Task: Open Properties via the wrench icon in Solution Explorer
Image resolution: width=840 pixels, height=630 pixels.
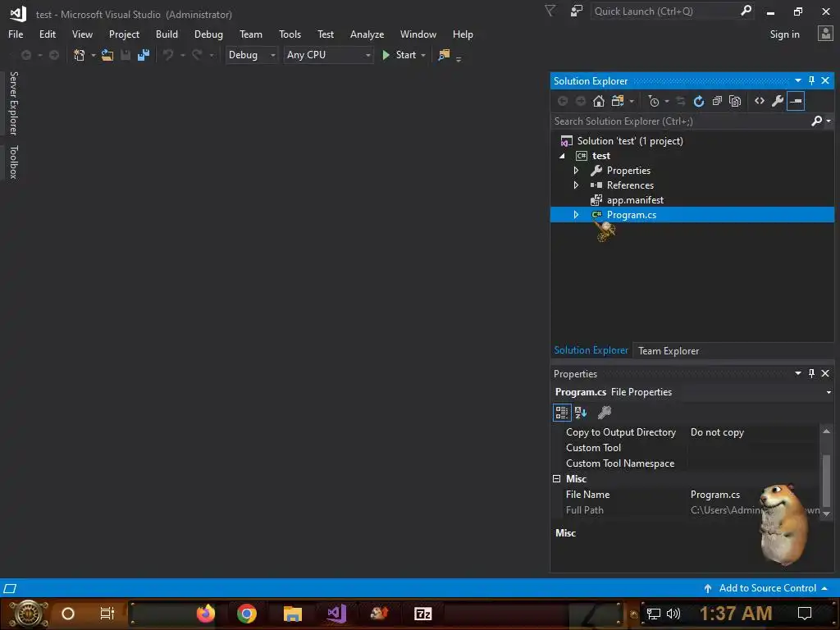Action: 778,101
